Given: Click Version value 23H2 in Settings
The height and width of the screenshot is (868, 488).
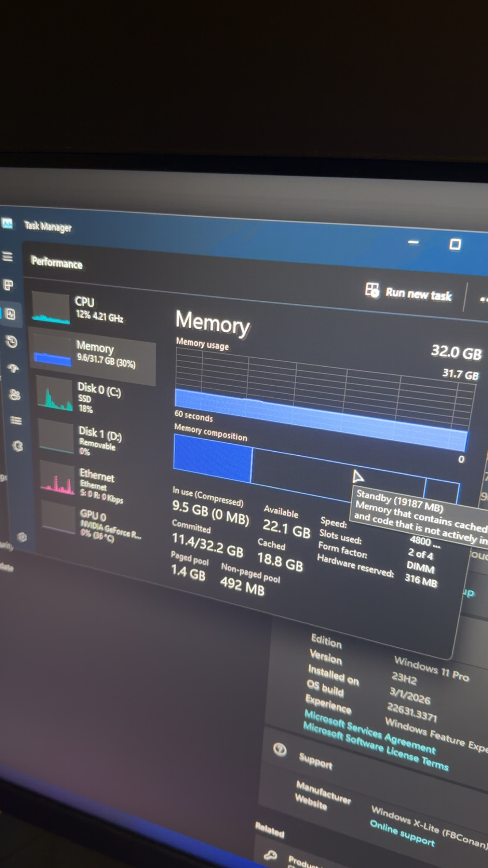Looking at the screenshot, I should coord(404,678).
